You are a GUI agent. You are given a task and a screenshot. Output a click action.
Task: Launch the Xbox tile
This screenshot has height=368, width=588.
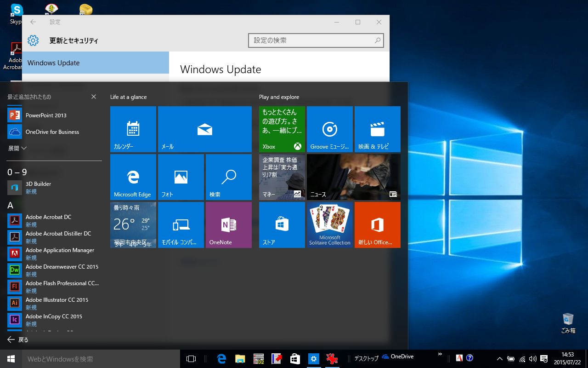282,129
